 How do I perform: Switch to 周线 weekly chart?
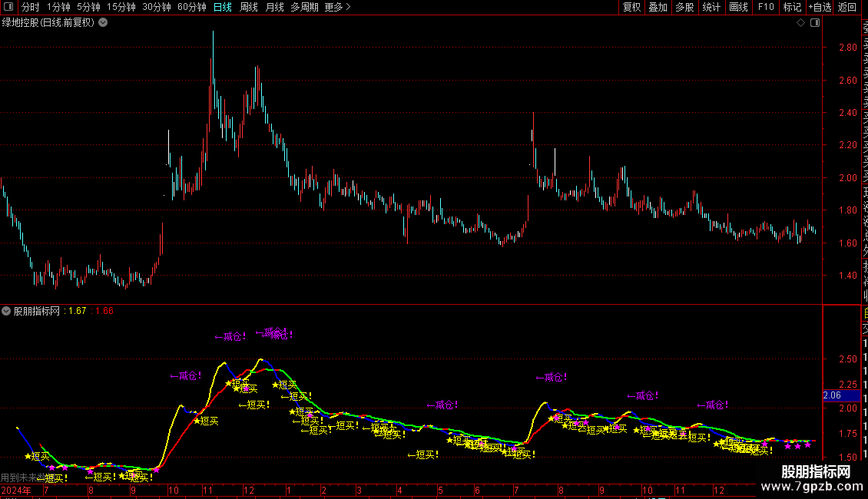click(x=249, y=7)
